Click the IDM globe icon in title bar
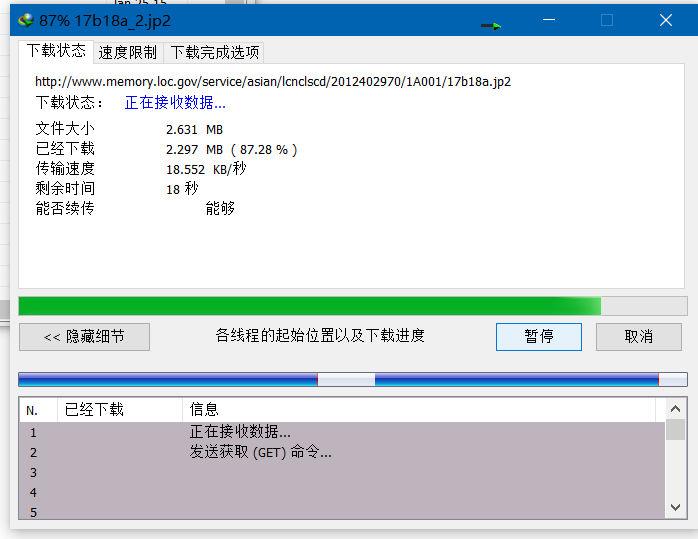This screenshot has width=698, height=539. click(26, 20)
